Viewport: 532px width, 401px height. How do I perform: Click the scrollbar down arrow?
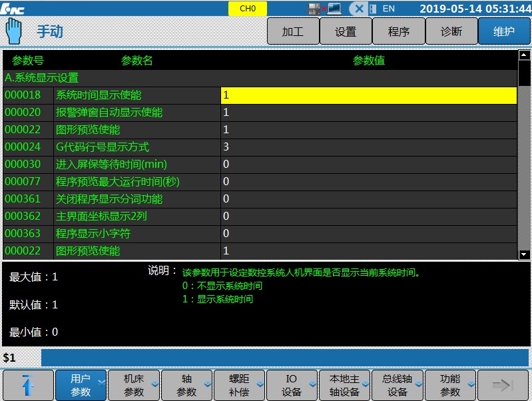point(524,254)
